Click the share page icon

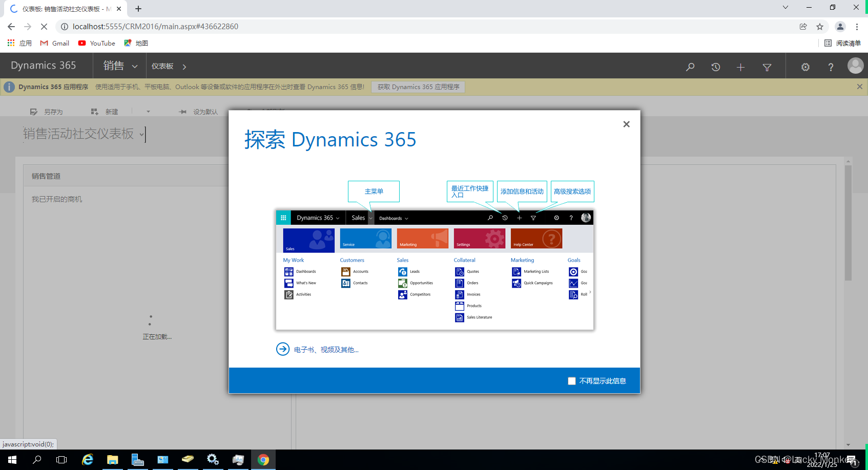point(803,27)
